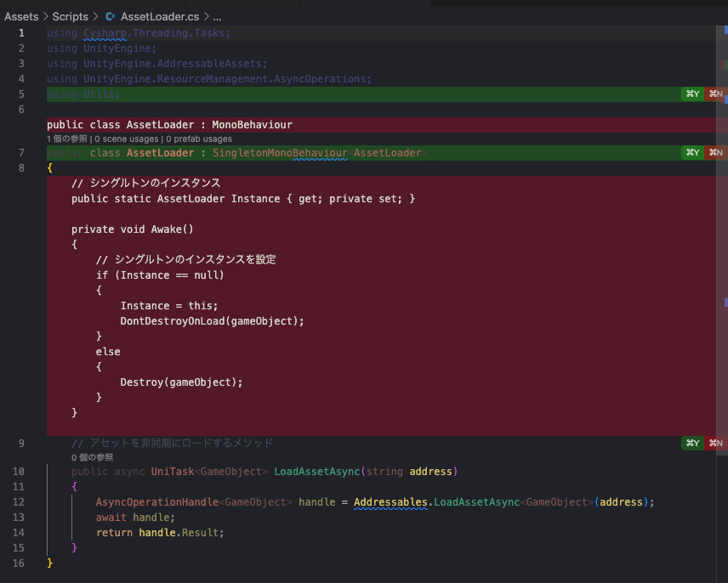Click 'DontDestroyOnLoad(gameObject);' in removed block
The height and width of the screenshot is (583, 728).
[x=212, y=321]
